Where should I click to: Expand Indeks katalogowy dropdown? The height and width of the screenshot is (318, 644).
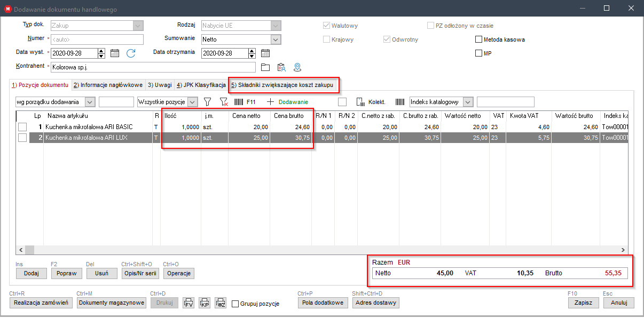pyautogui.click(x=468, y=102)
